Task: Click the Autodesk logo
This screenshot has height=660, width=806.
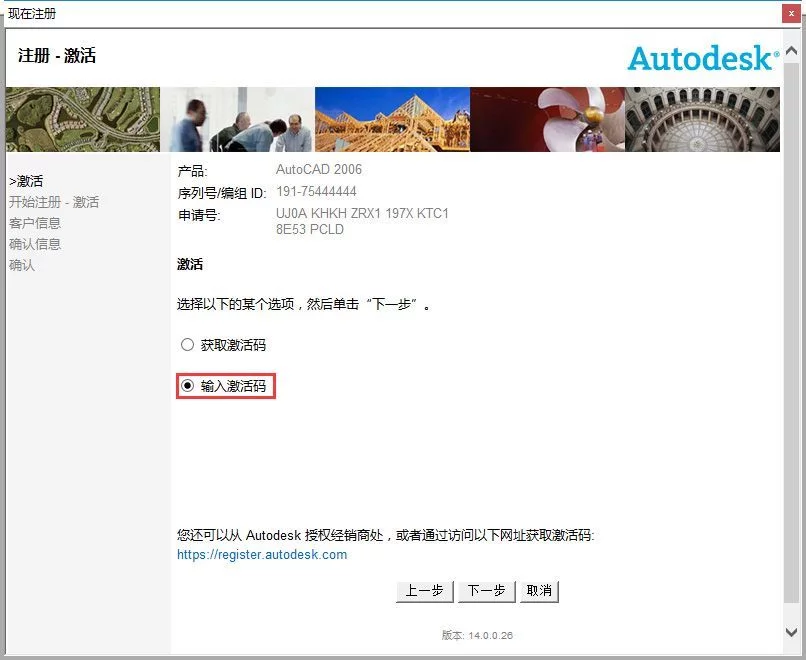Action: point(703,58)
